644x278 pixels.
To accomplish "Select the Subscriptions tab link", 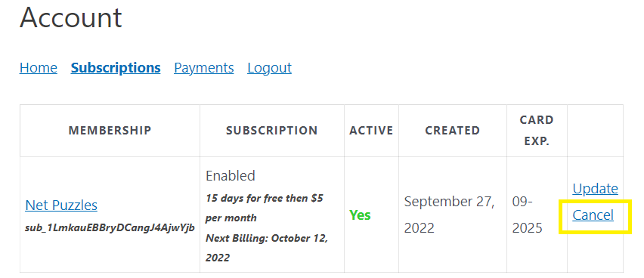I will point(116,68).
